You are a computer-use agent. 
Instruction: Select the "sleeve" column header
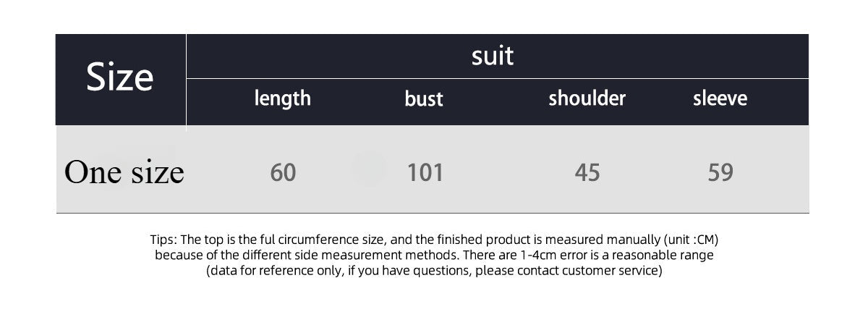(720, 98)
